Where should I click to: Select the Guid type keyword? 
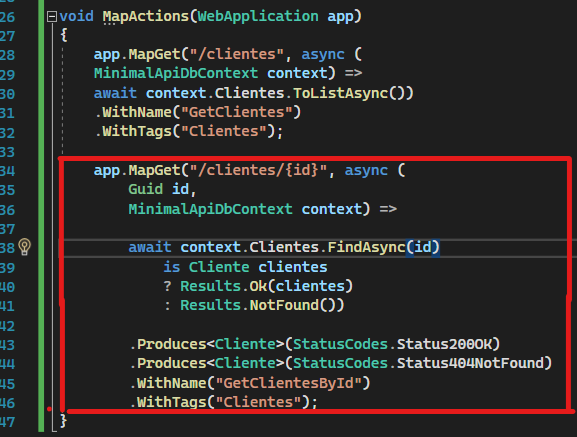pos(146,189)
